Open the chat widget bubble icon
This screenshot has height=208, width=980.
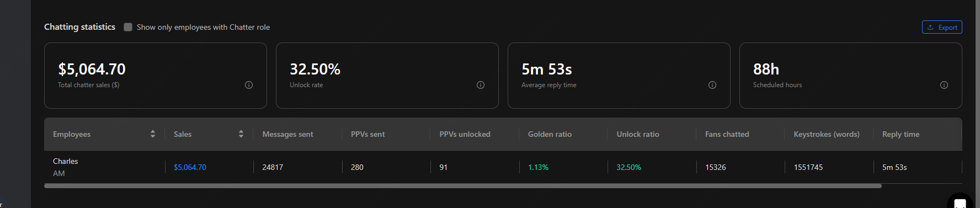pos(960,202)
